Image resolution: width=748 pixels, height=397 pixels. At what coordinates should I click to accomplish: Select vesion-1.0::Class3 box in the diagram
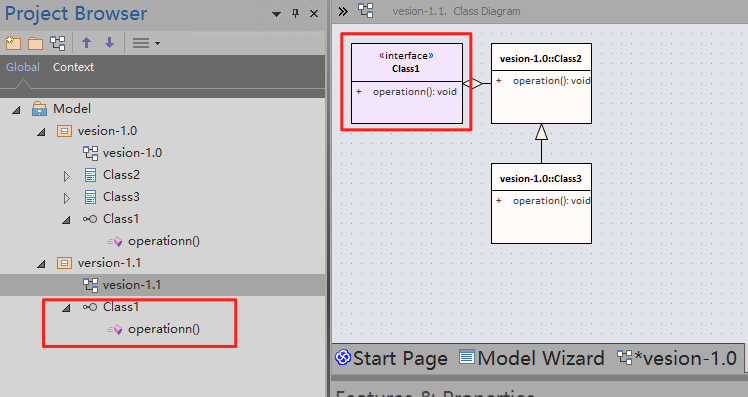[541, 204]
